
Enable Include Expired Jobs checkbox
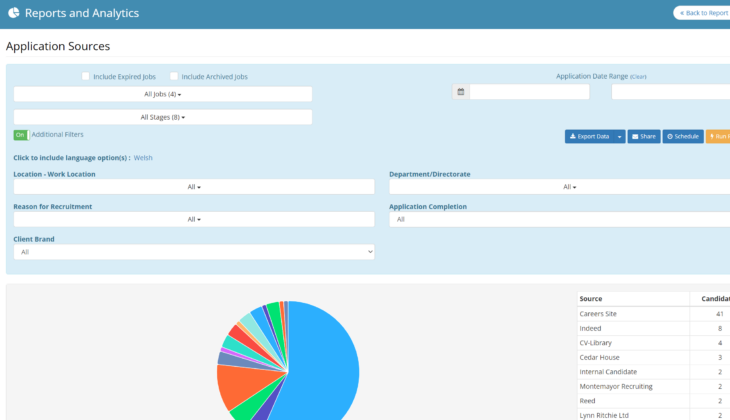[86, 76]
